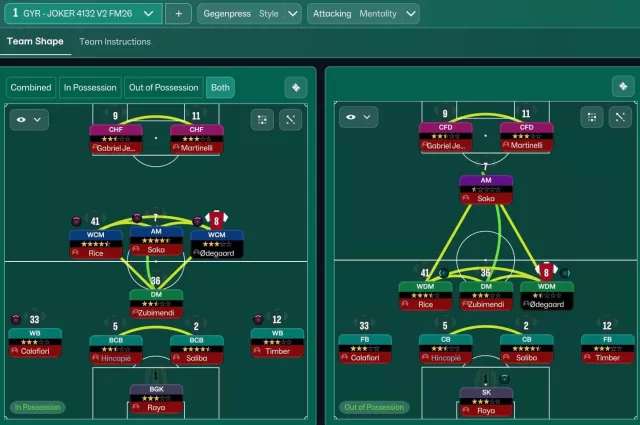Click the captain shirt icon number 8 on the left pitch

(216, 220)
